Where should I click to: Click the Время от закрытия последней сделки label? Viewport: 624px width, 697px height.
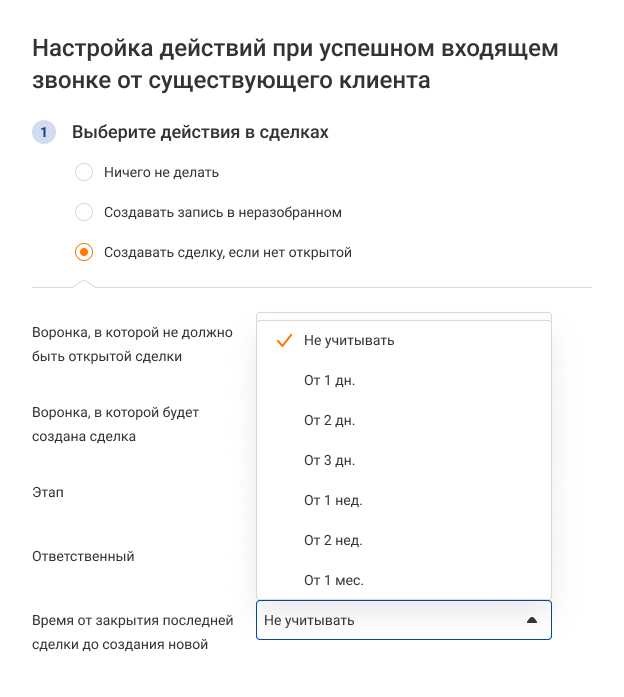coord(132,633)
